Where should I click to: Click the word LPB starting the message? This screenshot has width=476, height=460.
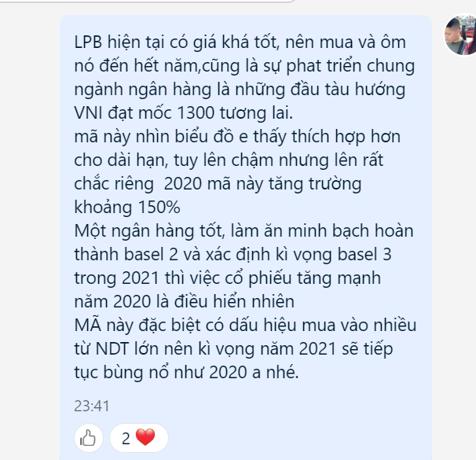tap(88, 42)
